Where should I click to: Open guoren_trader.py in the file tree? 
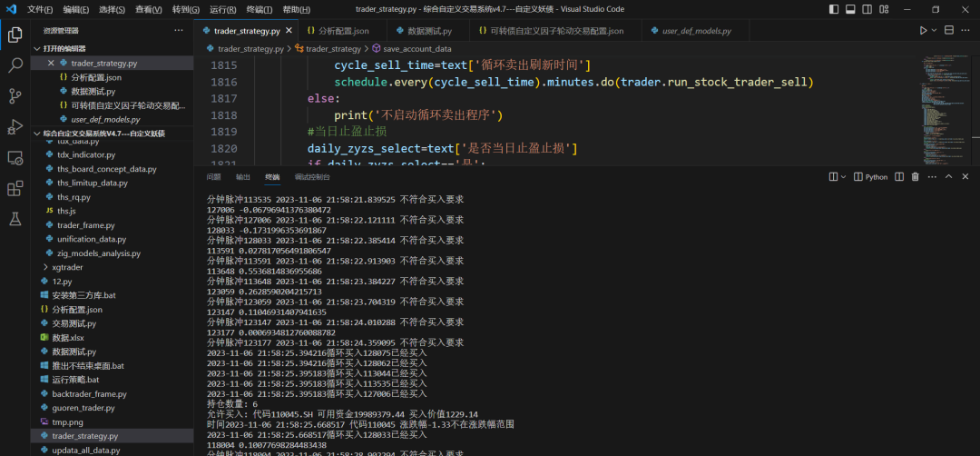[83, 408]
